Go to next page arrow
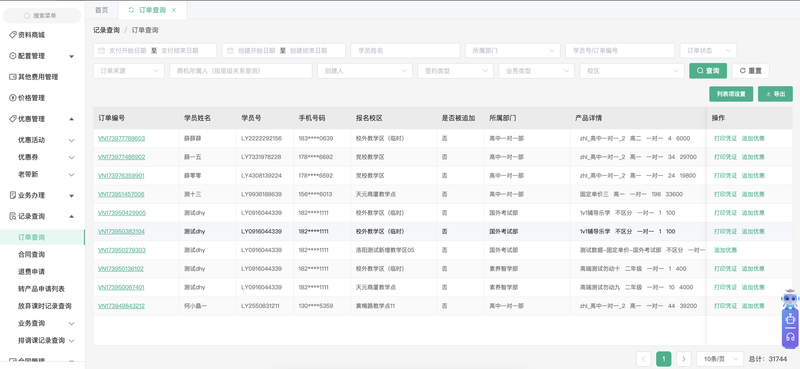This screenshot has height=369, width=800. click(x=684, y=359)
